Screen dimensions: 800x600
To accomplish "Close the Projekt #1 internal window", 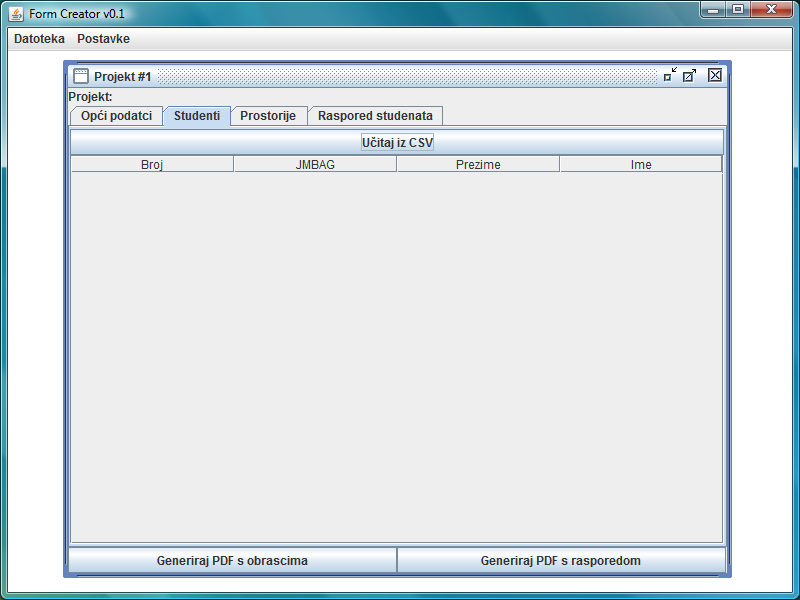I will [714, 75].
